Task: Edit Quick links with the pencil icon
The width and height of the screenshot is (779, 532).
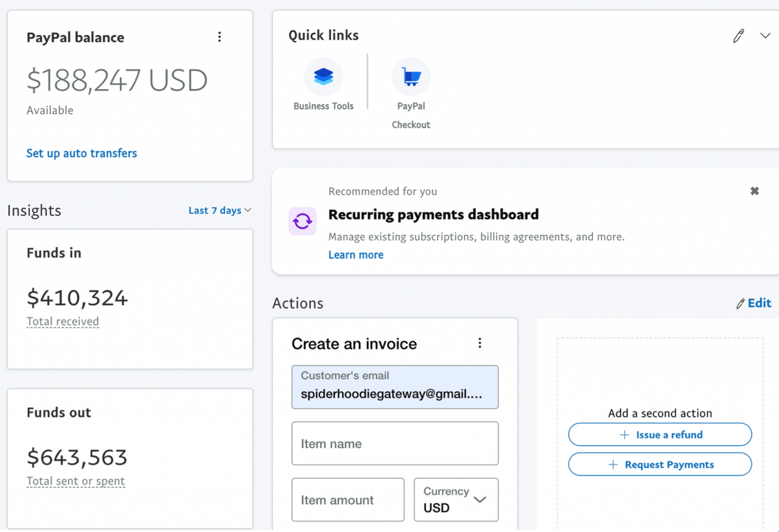Action: (x=739, y=36)
